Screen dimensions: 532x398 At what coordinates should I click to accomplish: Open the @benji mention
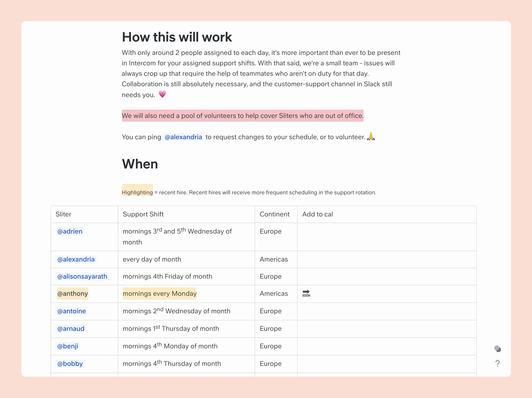(x=68, y=346)
